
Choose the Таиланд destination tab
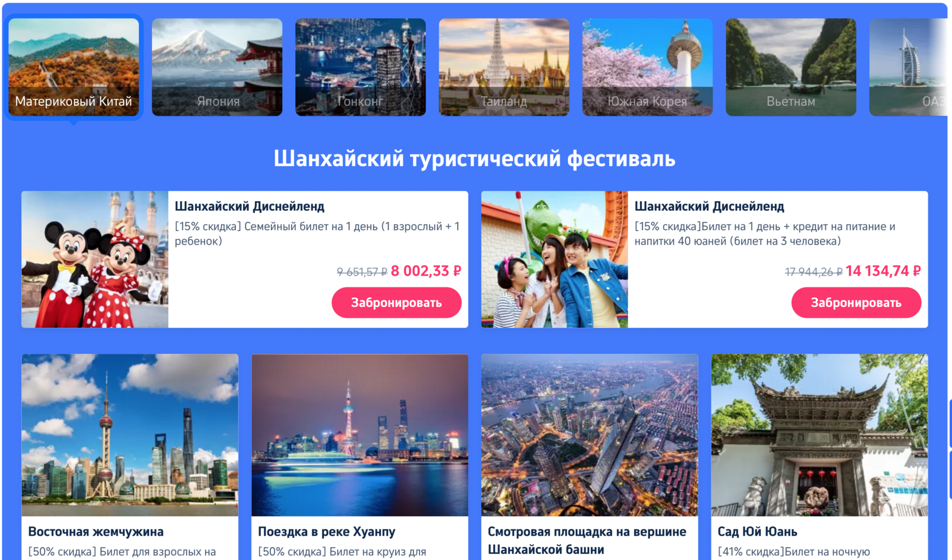pyautogui.click(x=504, y=67)
